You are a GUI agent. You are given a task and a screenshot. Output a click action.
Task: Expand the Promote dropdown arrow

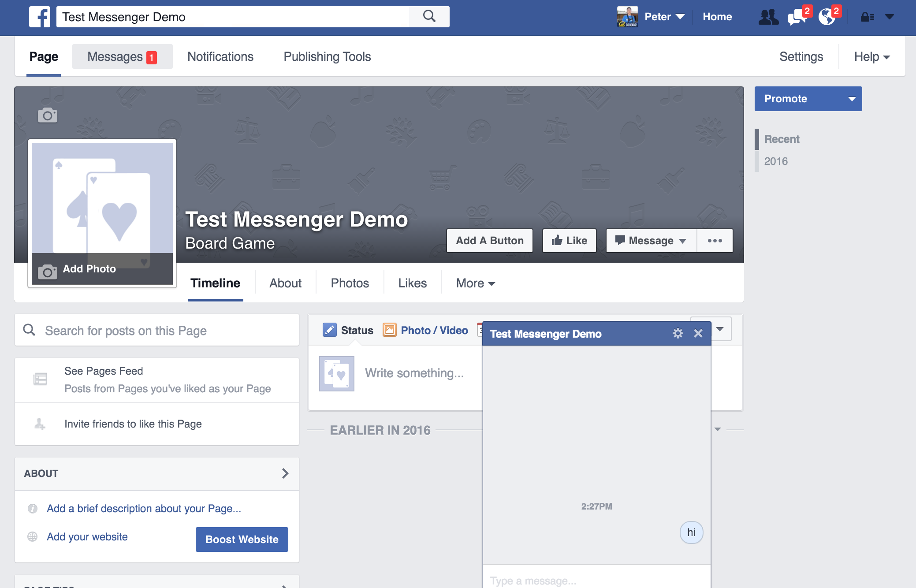(x=852, y=99)
